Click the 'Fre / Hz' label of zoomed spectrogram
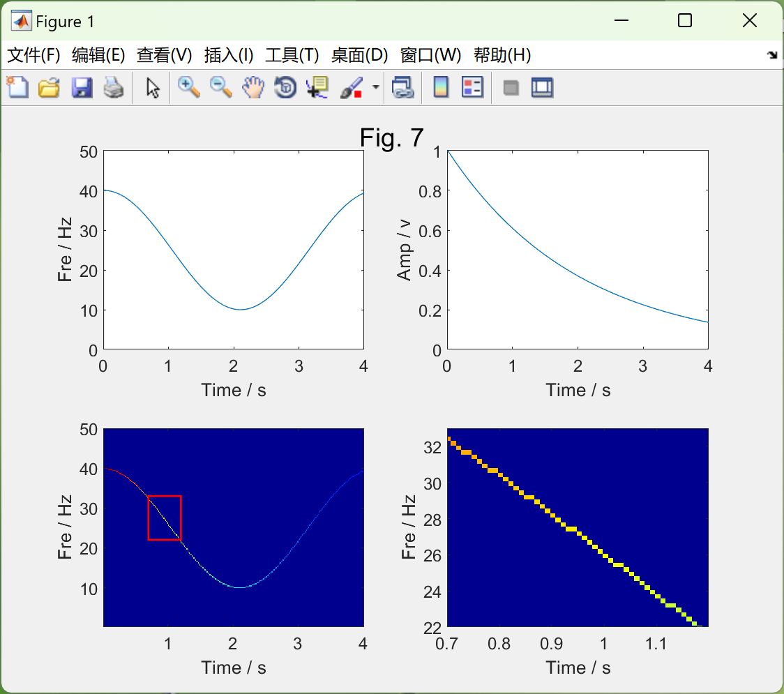 (409, 527)
